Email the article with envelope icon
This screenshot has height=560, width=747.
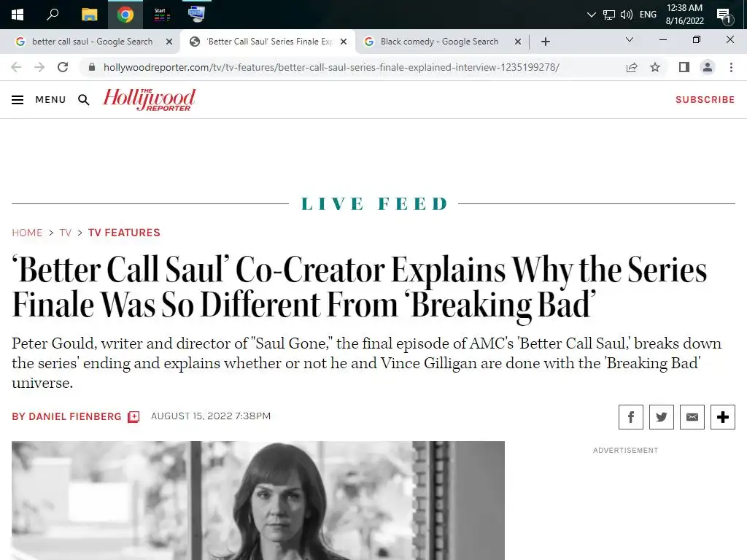pyautogui.click(x=692, y=417)
